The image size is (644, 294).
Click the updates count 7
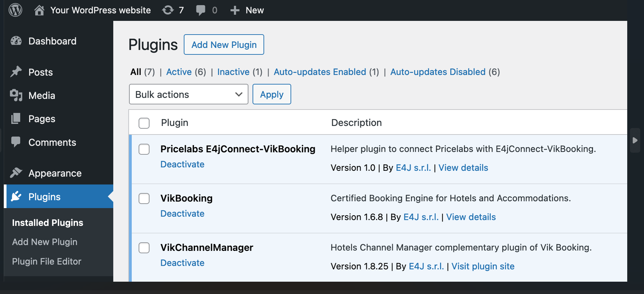[181, 10]
